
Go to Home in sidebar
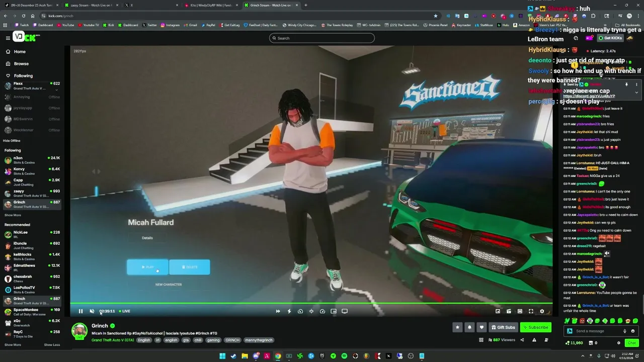[x=20, y=52]
